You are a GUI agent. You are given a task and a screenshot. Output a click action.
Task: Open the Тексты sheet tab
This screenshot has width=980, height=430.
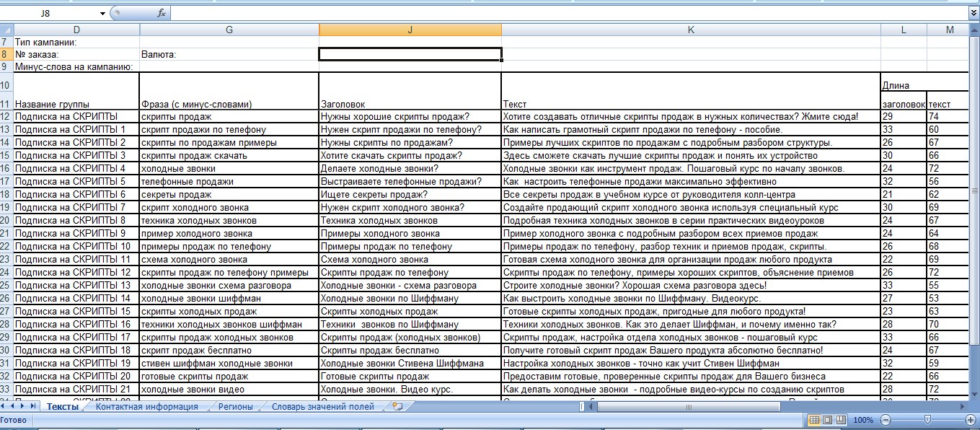click(x=63, y=407)
